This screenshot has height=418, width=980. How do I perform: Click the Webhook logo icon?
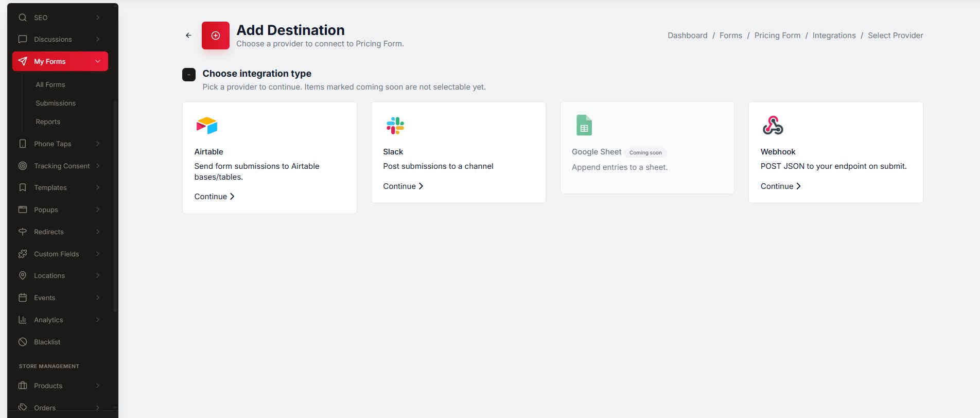coord(773,125)
